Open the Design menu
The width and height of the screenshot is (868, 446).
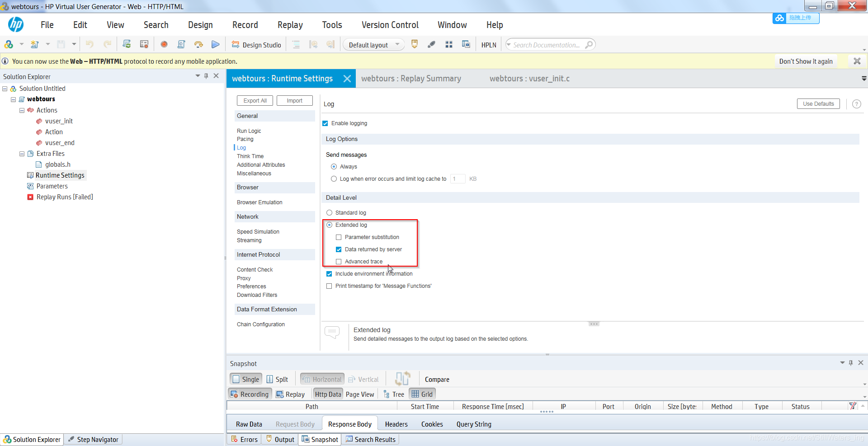pos(200,25)
